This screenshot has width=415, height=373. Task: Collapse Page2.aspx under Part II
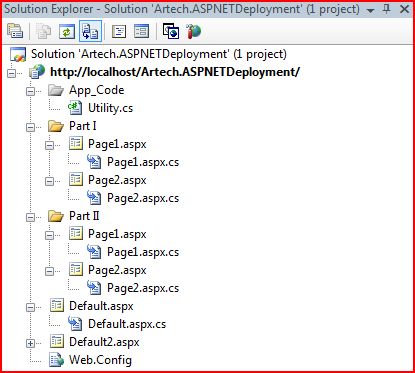pos(49,271)
